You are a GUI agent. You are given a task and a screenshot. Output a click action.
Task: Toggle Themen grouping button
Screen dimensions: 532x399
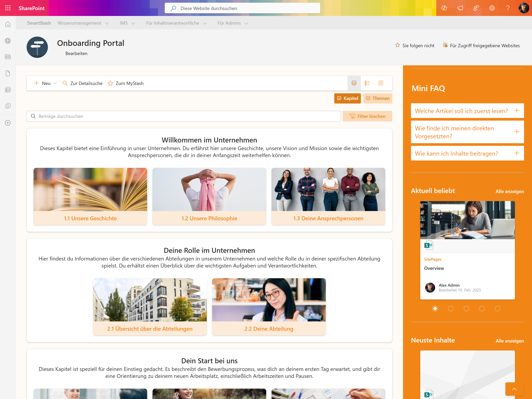click(378, 98)
